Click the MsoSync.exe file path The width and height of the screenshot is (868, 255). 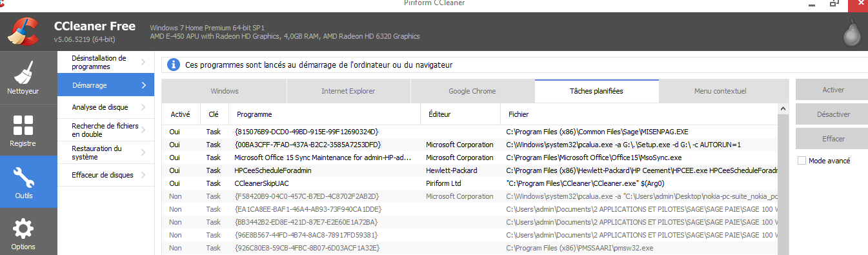point(594,158)
